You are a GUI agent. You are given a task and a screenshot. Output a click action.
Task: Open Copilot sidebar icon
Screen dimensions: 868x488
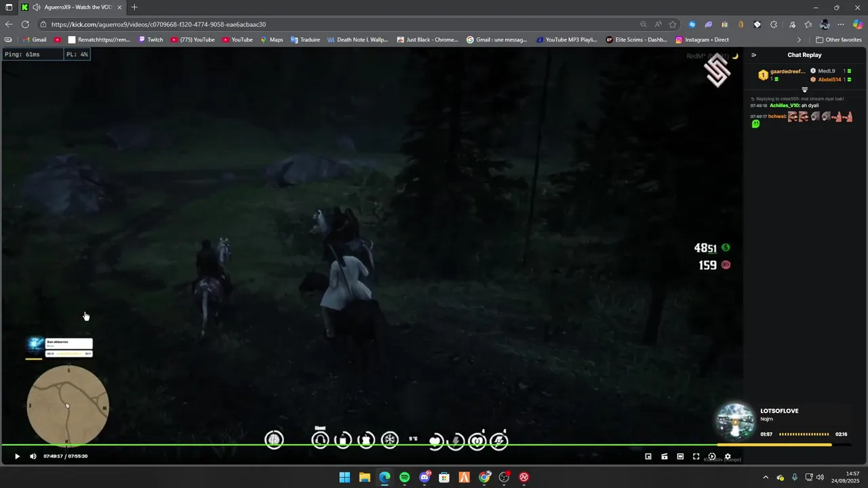coord(858,24)
